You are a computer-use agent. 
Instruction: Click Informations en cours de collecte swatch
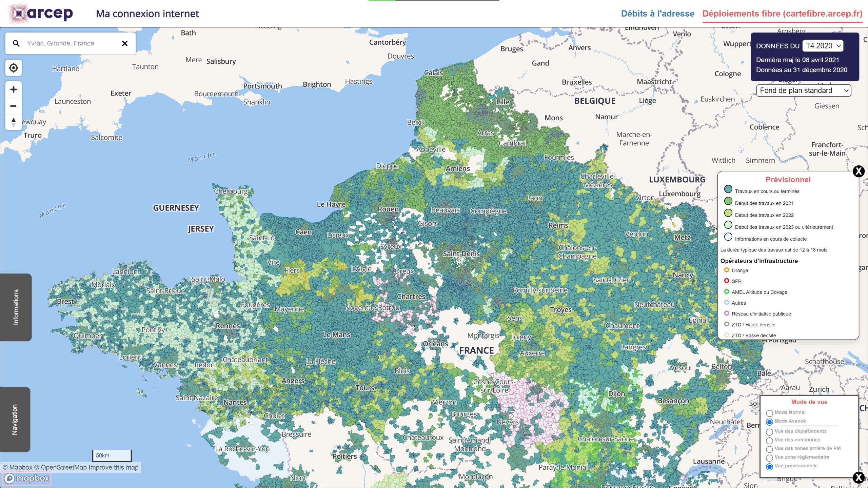[728, 237]
